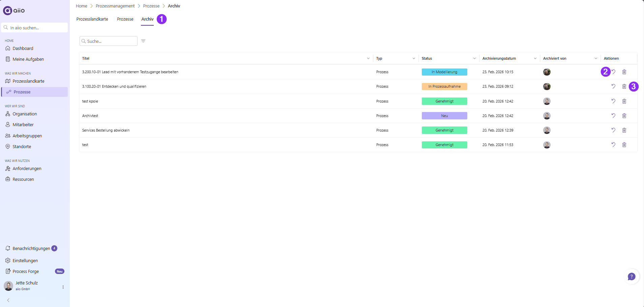
Task: Delete the 'Services Bestellung abwickeln' entry
Action: 624,130
